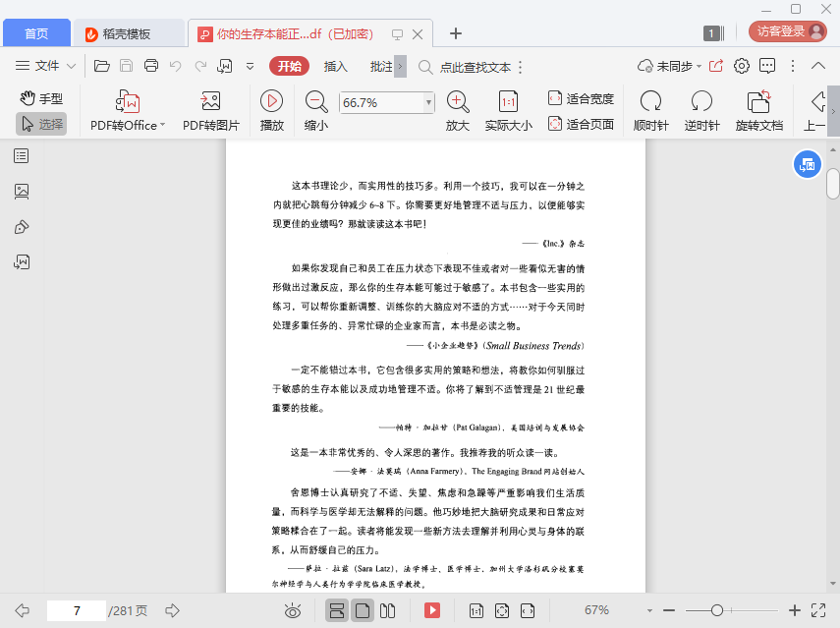Screen dimensions: 840x628
Task: Click the 访客登录 login button
Action: coord(788,31)
